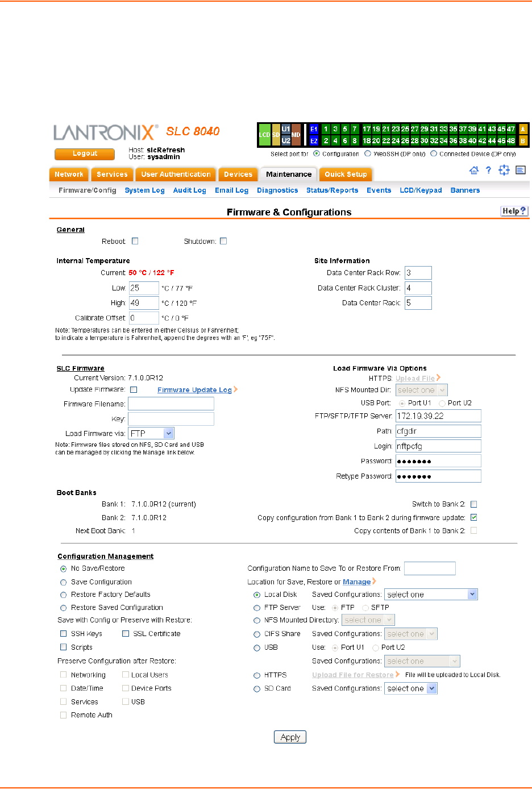532x789 pixels.
Task: Select Ethernet port E2 indicator
Action: coord(314,141)
